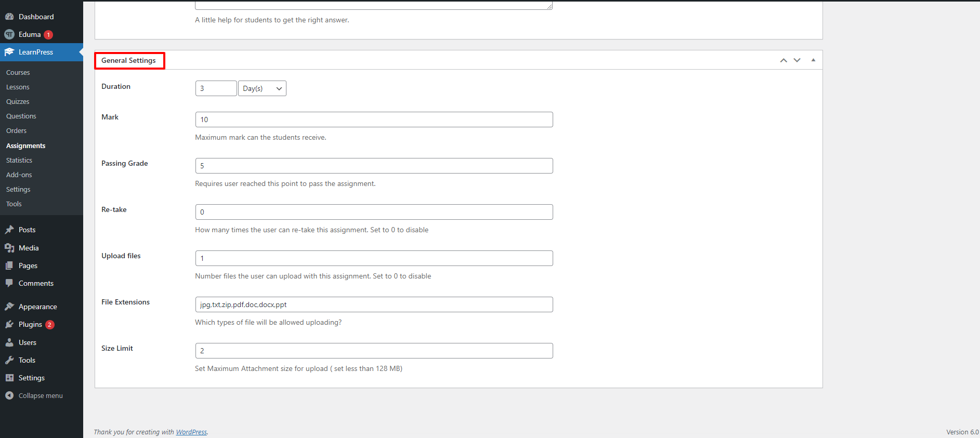
Task: Move General Settings panel down
Action: pos(797,60)
